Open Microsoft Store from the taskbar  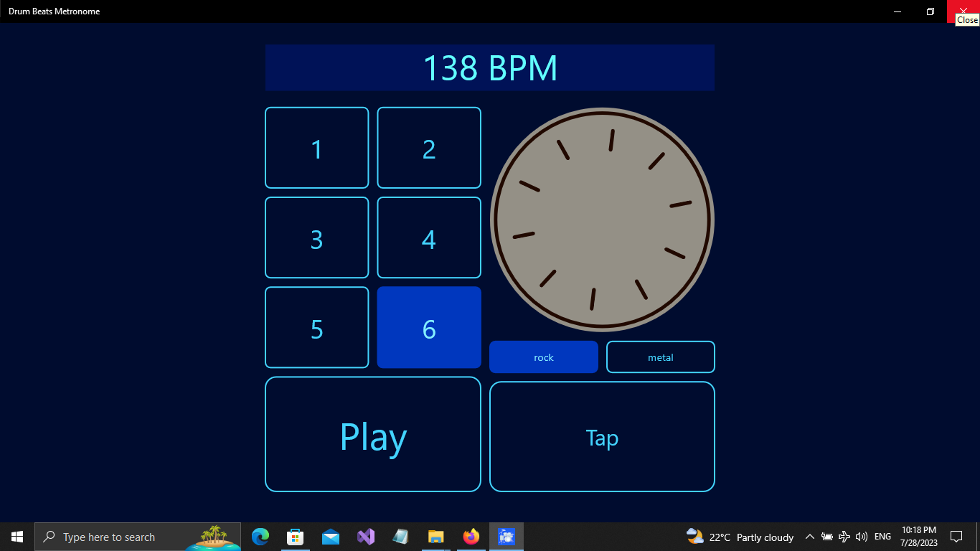click(x=296, y=537)
